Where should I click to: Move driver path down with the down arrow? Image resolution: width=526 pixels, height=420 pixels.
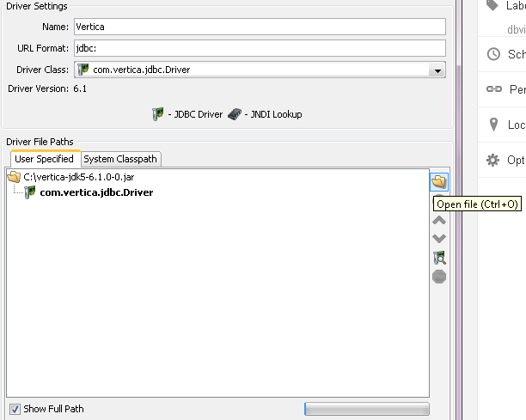click(439, 238)
